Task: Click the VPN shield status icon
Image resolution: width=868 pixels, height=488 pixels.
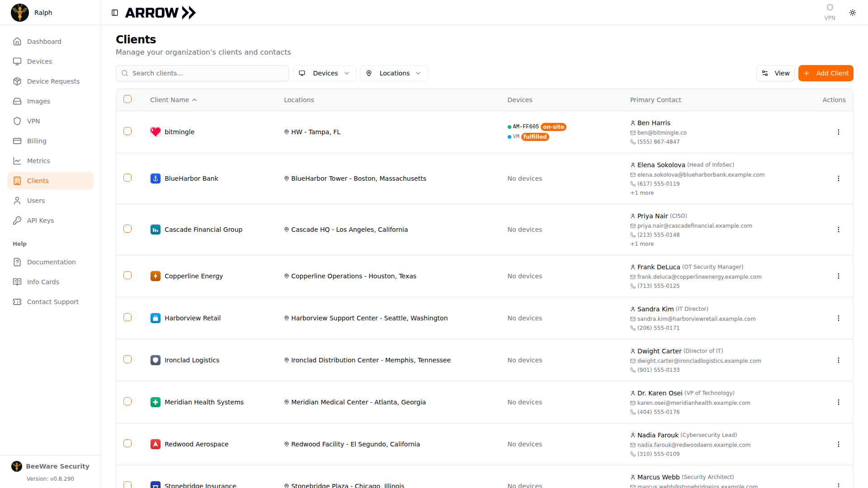Action: 830,7
